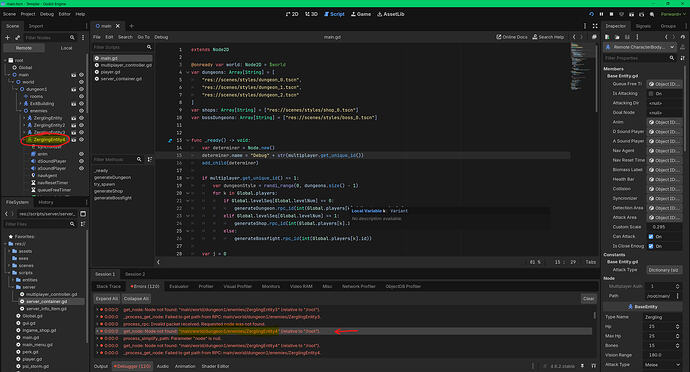
Task: Open the Remote CharacterBody dropdown
Action: (x=640, y=47)
